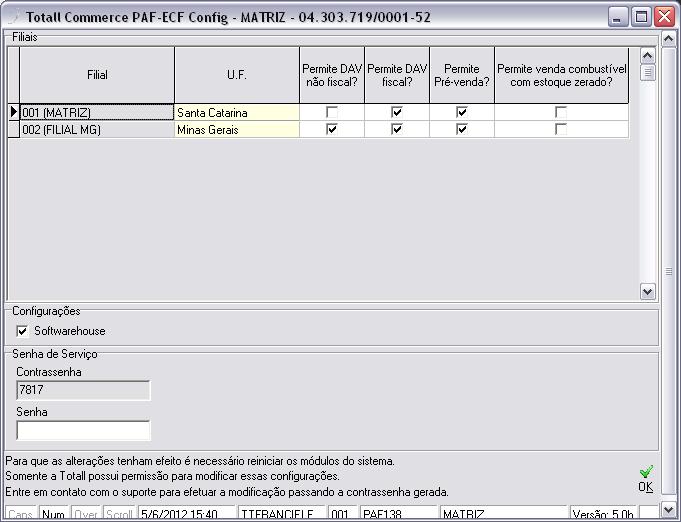The width and height of the screenshot is (681, 522).
Task: Click the PAF138 status bar entry
Action: 398,514
